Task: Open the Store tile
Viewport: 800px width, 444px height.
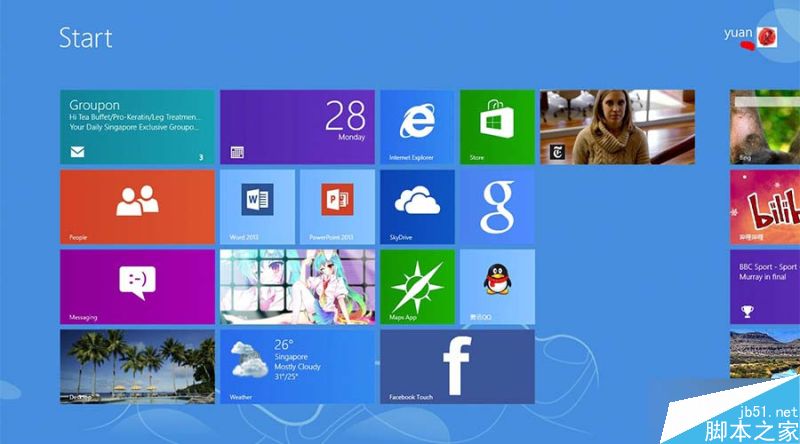Action: click(x=497, y=127)
